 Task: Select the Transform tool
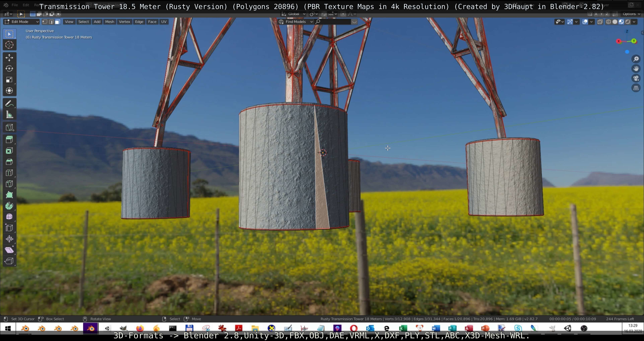tap(9, 91)
